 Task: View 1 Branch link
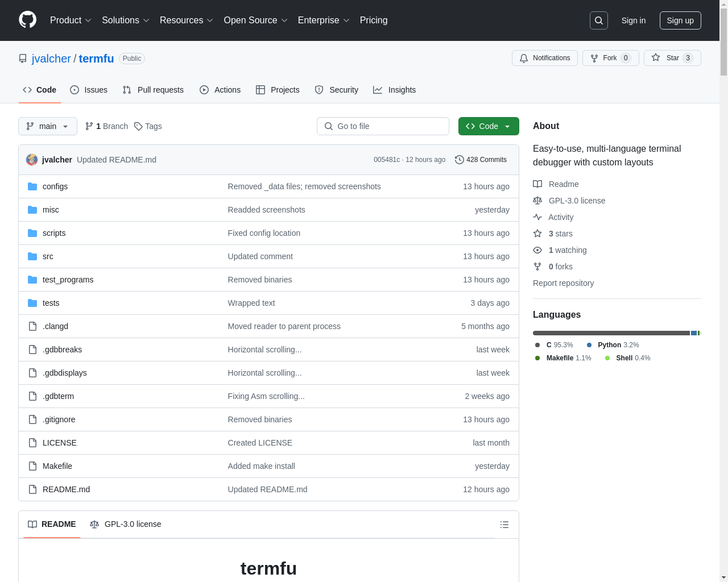pos(106,126)
